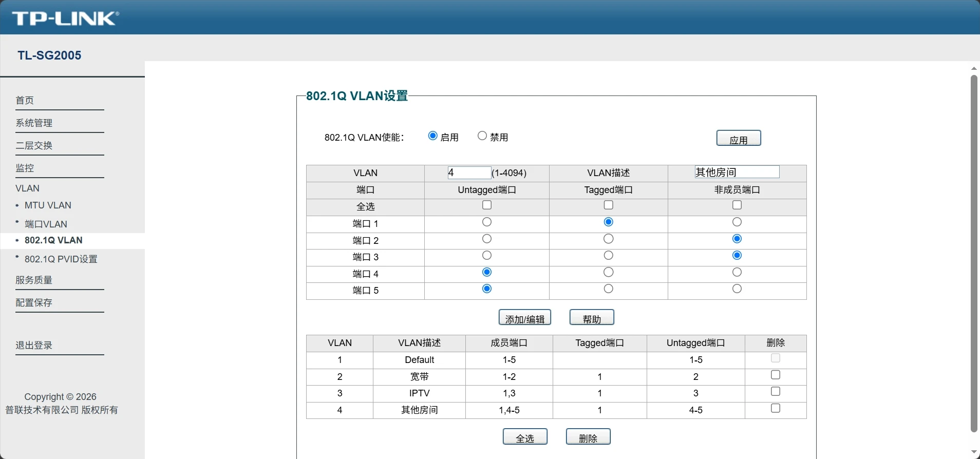The height and width of the screenshot is (459, 980).
Task: Set 端口 3 as Untagged
Action: 487,256
